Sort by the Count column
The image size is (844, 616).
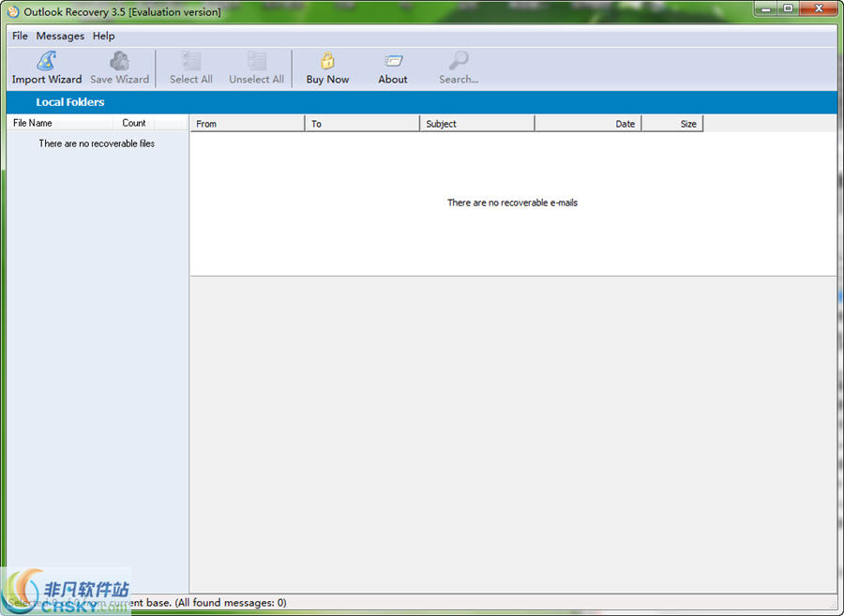(x=134, y=123)
